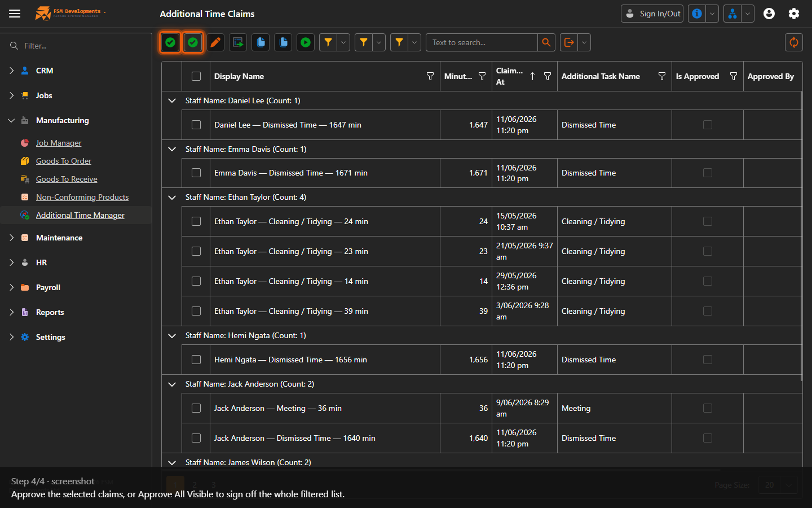
Task: Collapse the Emma Davis staff group
Action: pos(172,149)
